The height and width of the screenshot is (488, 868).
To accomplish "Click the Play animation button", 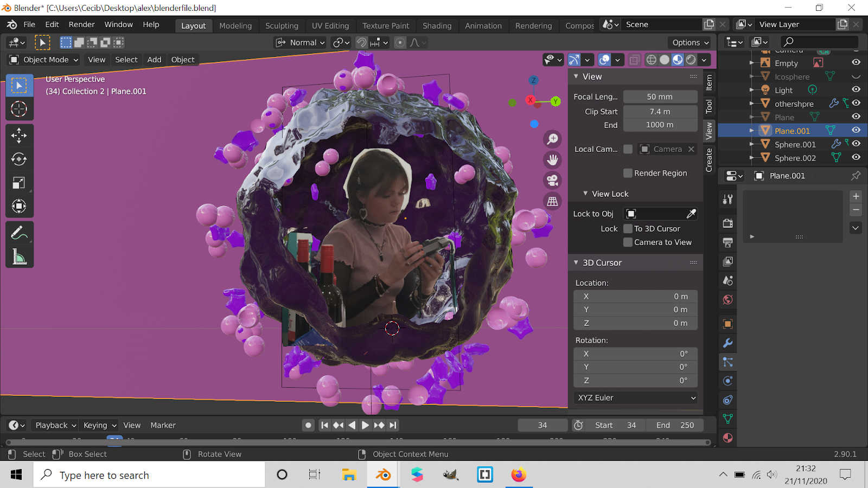I will point(365,425).
